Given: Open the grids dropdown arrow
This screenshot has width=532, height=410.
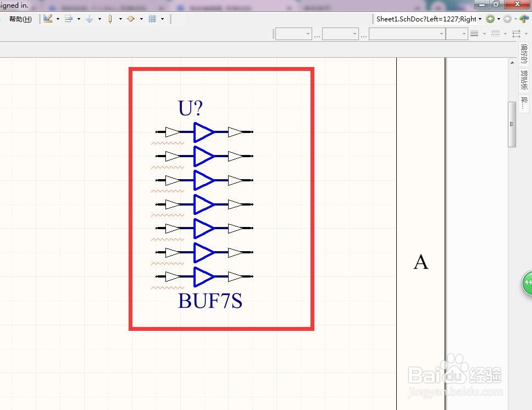Looking at the screenshot, I should click(162, 19).
